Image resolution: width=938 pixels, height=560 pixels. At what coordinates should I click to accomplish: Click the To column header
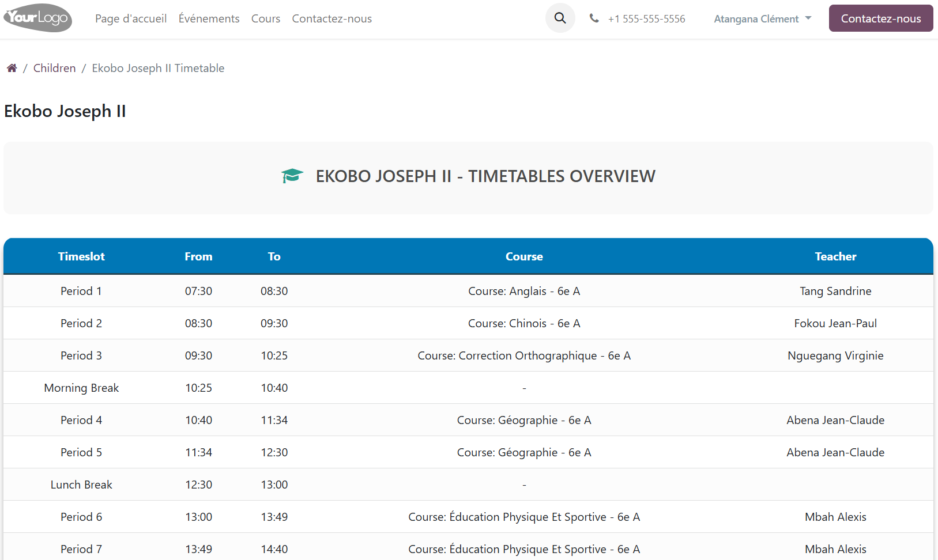point(274,256)
